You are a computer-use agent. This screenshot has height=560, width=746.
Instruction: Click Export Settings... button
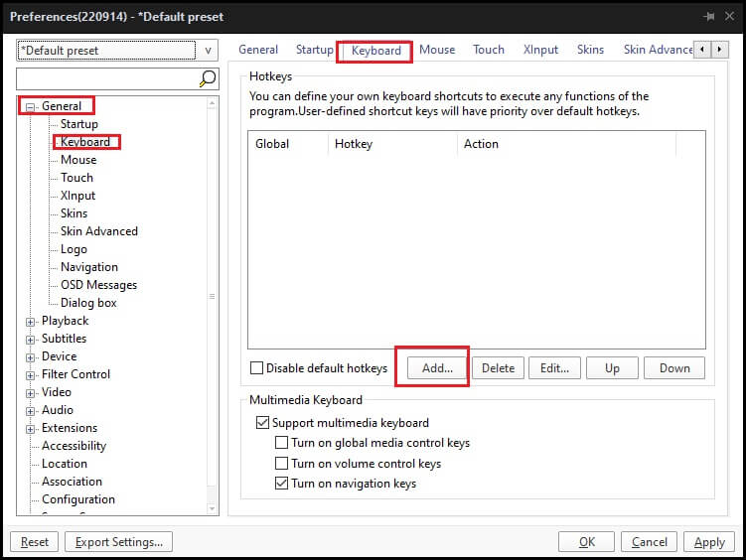pyautogui.click(x=118, y=541)
